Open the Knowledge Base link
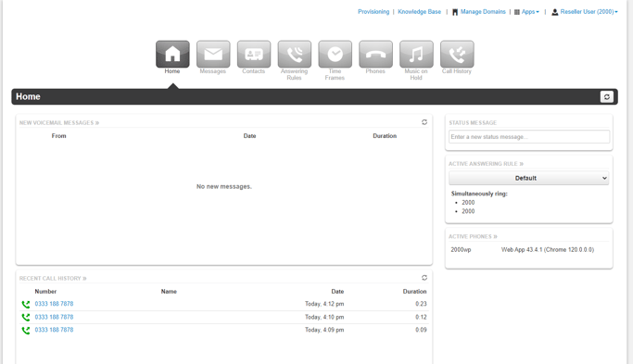633x364 pixels. 420,12
